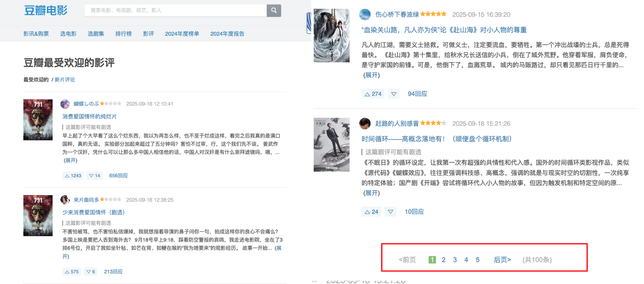The image size is (644, 284).
Task: Click avatar of user 伤心桥下春波绿
Action: (x=365, y=14)
